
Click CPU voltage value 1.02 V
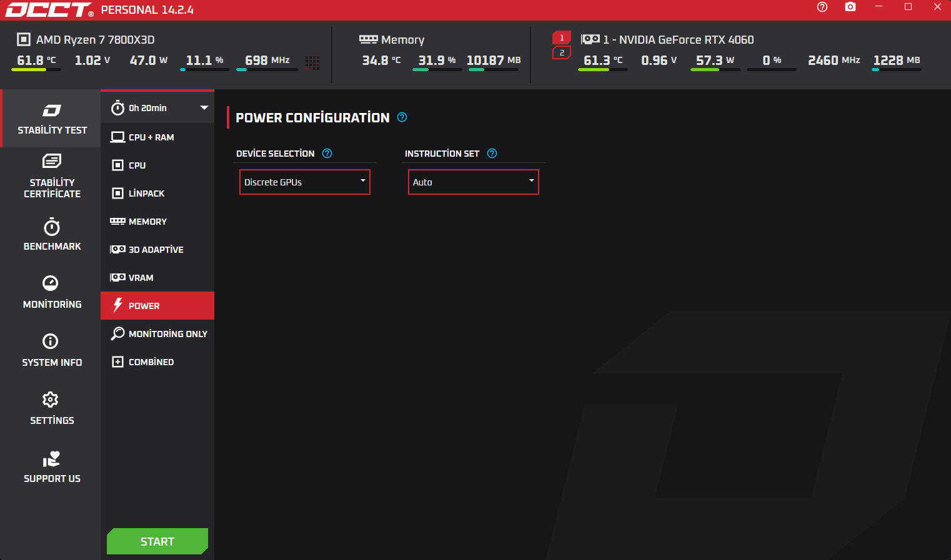[92, 61]
